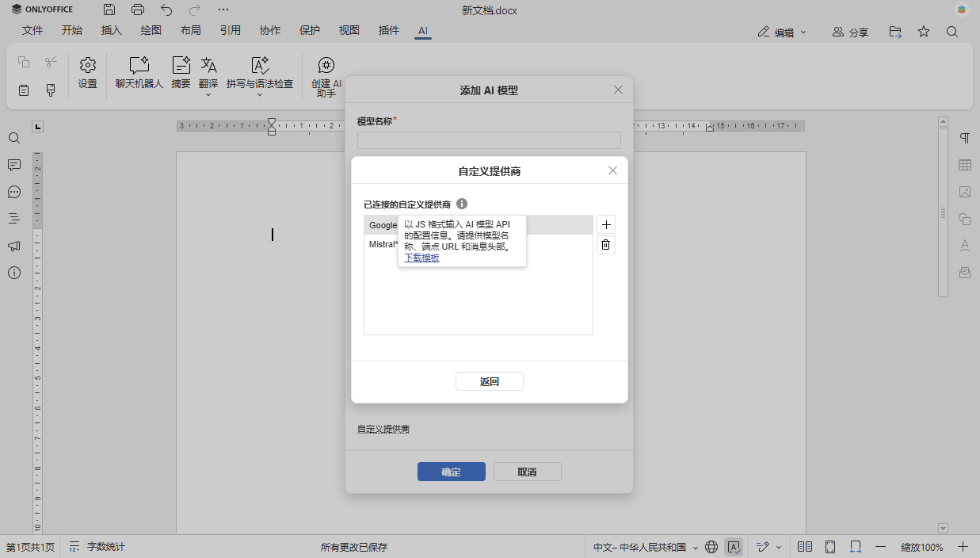980x558 pixels.
Task: Click the 自定义提供商 link
Action: pos(383,429)
